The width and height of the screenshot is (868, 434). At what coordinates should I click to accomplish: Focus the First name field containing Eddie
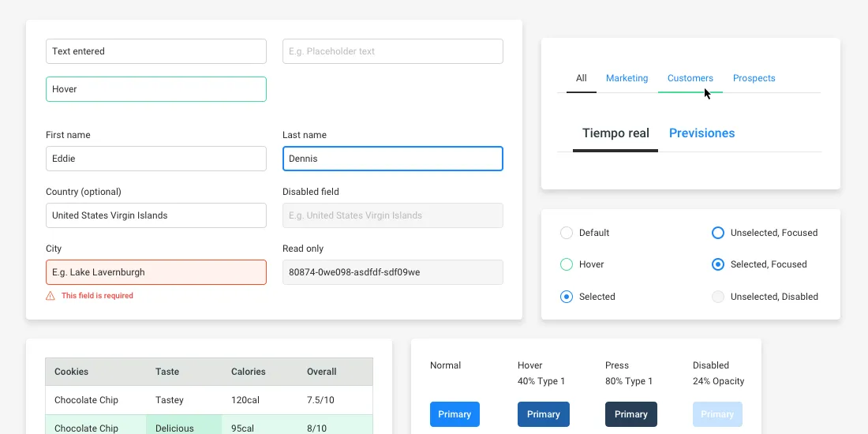point(156,159)
